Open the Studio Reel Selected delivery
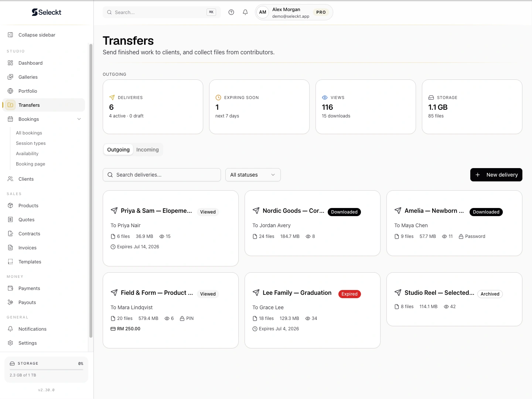This screenshot has width=532, height=399. pos(454,299)
